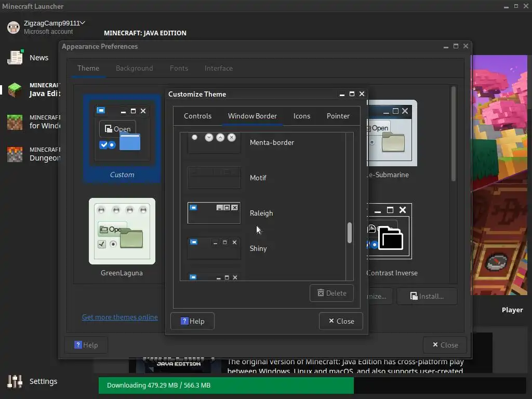Open Get more themes online link
The image size is (532, 399).
(x=120, y=317)
